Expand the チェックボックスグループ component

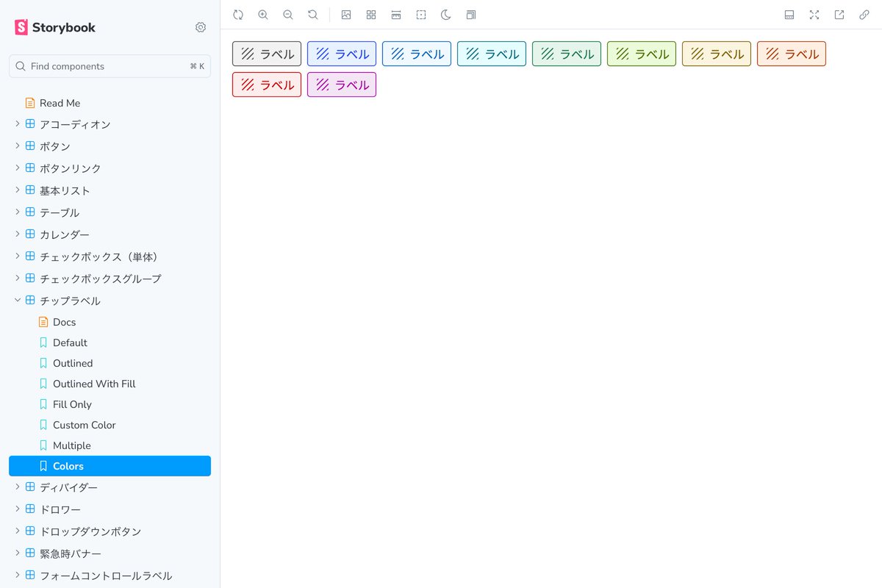tap(110, 279)
